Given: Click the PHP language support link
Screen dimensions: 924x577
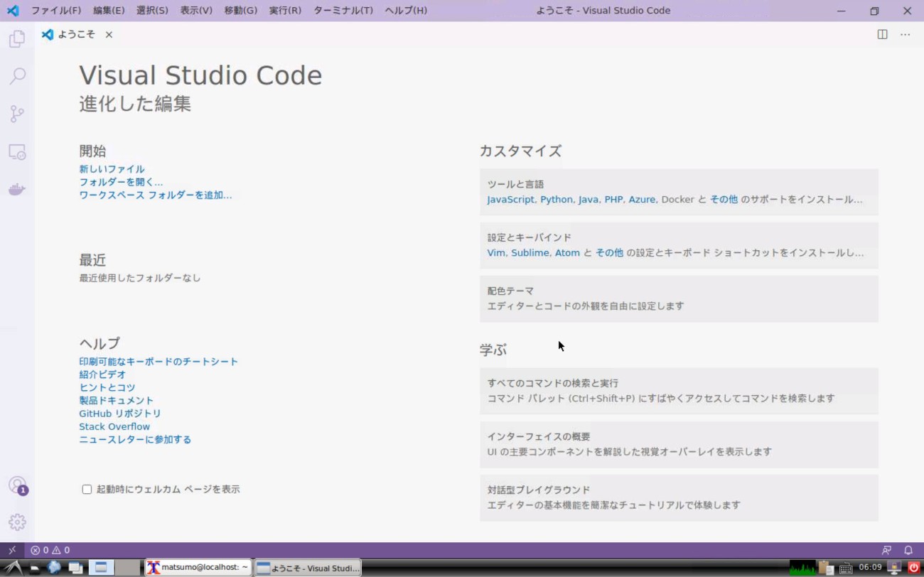Looking at the screenshot, I should [x=613, y=200].
